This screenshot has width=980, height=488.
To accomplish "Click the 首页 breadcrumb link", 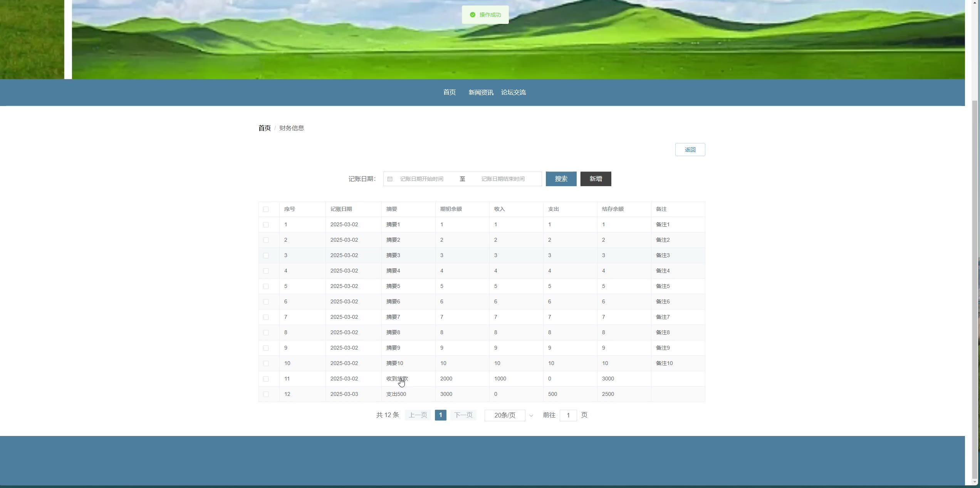I will (x=264, y=128).
